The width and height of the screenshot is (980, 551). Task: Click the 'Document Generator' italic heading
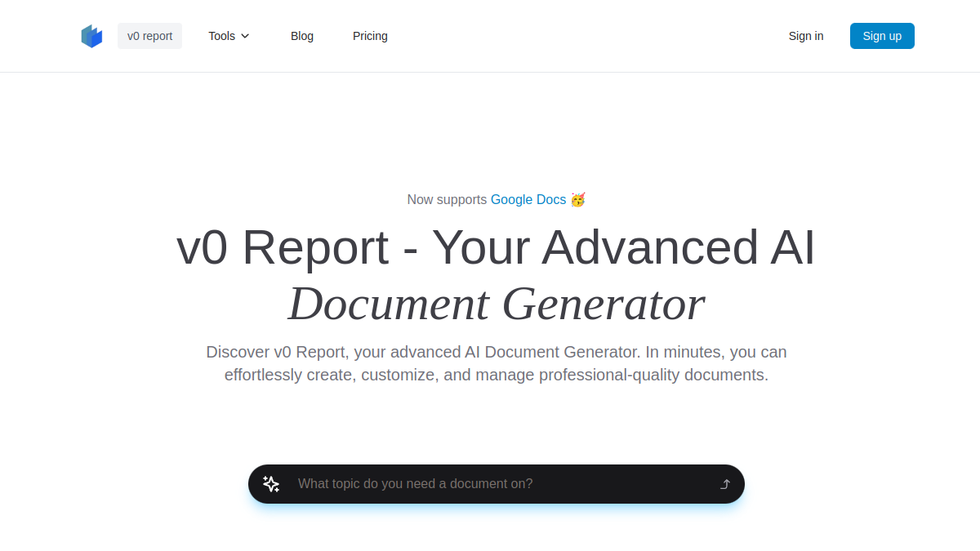497,304
